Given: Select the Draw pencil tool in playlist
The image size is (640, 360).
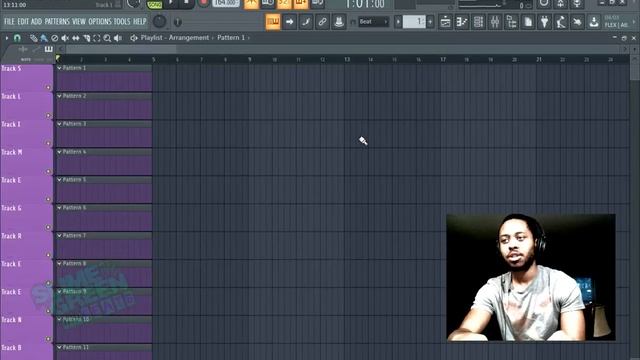Looking at the screenshot, I should tap(33, 38).
